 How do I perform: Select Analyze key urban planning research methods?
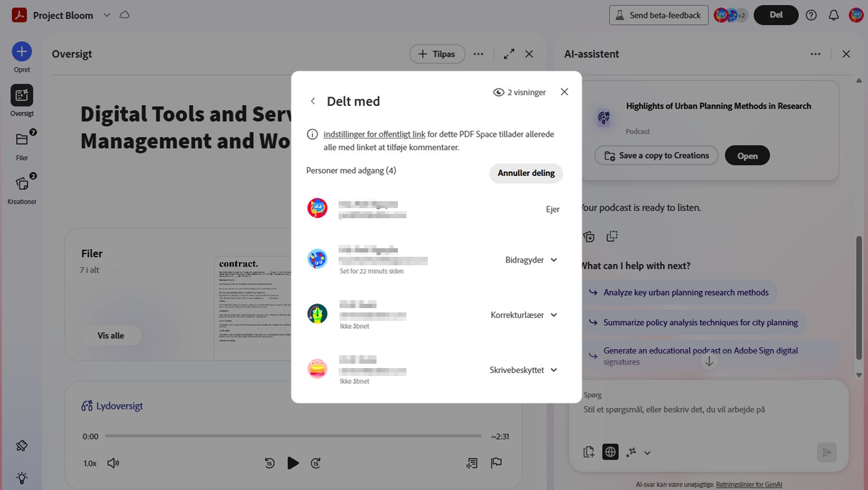pos(679,293)
